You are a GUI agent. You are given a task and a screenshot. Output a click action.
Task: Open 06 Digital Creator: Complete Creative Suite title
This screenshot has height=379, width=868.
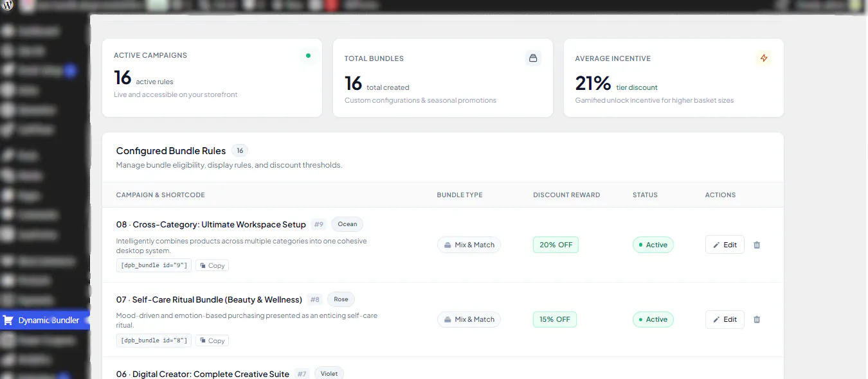(203, 374)
